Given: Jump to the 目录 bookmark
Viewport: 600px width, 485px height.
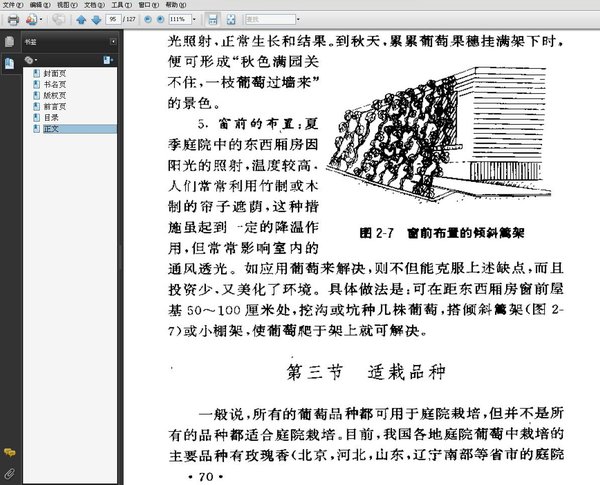Looking at the screenshot, I should click(51, 118).
